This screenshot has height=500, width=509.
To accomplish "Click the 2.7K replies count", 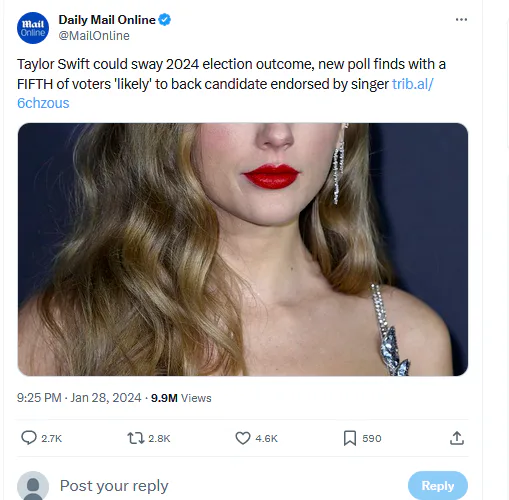I will (52, 438).
